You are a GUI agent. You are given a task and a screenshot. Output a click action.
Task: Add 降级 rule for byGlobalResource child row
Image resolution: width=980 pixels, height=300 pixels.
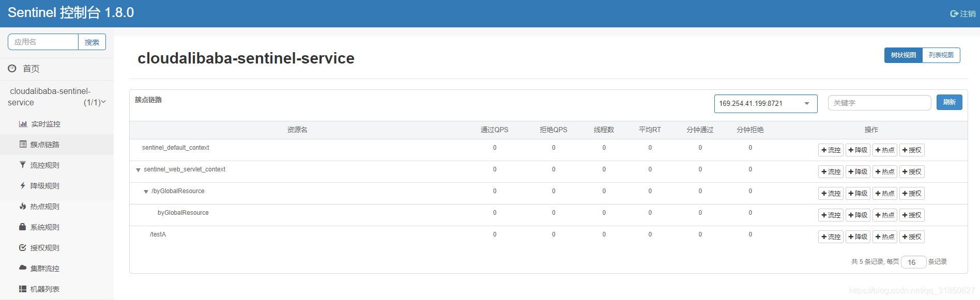point(858,215)
